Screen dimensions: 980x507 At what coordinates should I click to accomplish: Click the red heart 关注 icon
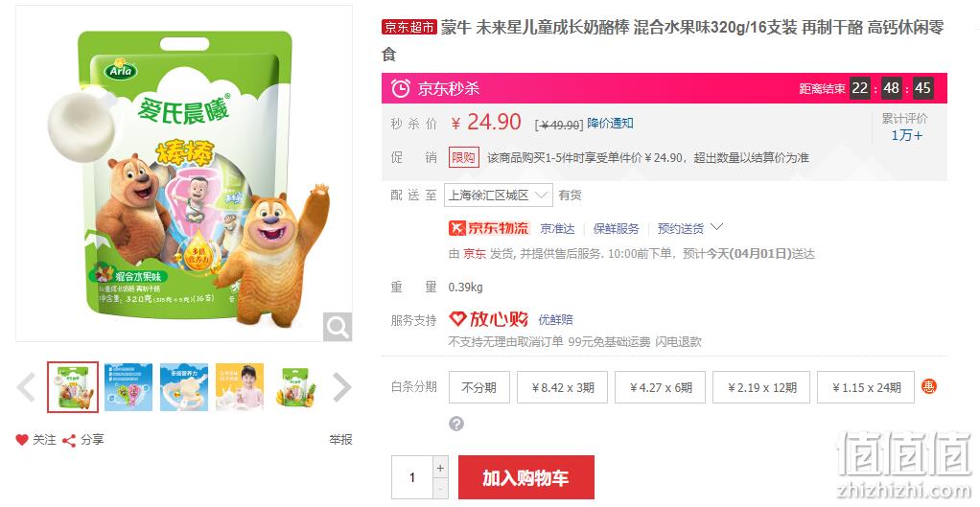pyautogui.click(x=22, y=440)
